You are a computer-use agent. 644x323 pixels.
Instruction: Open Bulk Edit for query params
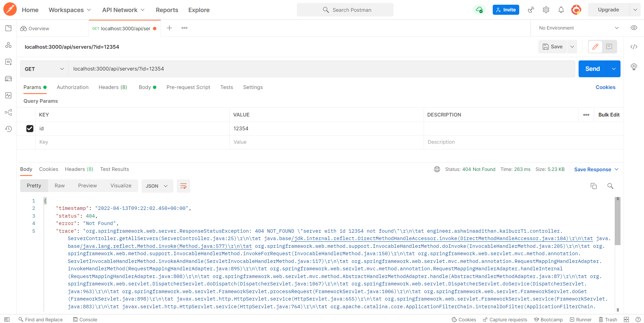[609, 114]
